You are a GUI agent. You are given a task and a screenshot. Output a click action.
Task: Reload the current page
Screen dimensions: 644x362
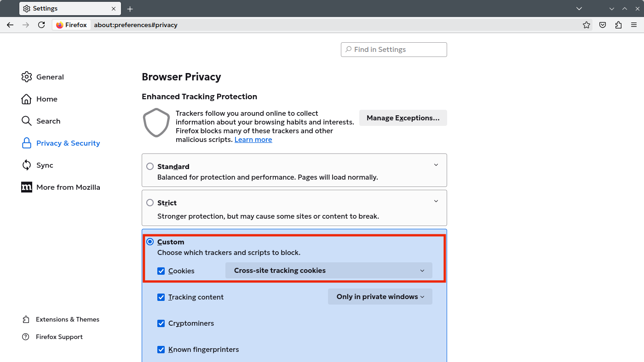[41, 25]
